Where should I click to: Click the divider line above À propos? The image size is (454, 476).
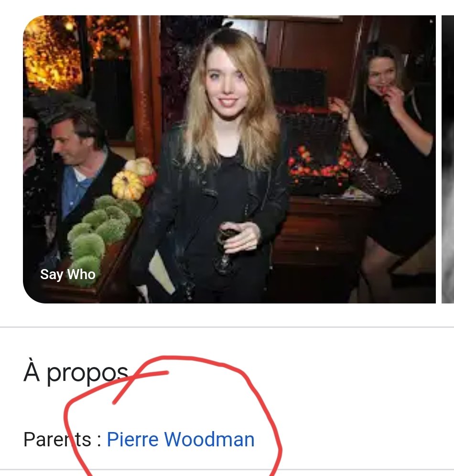click(227, 327)
